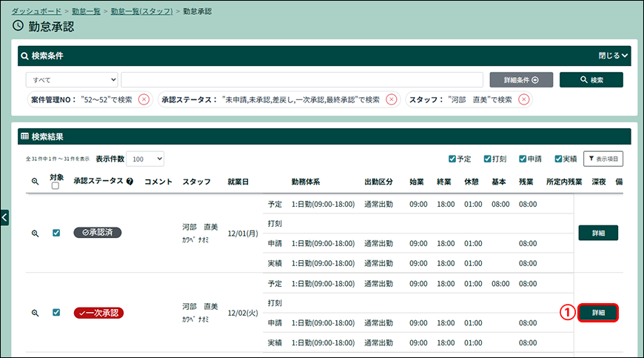This screenshot has height=358, width=644.
Task: Click the magnifier icon in table header
Action: click(36, 182)
